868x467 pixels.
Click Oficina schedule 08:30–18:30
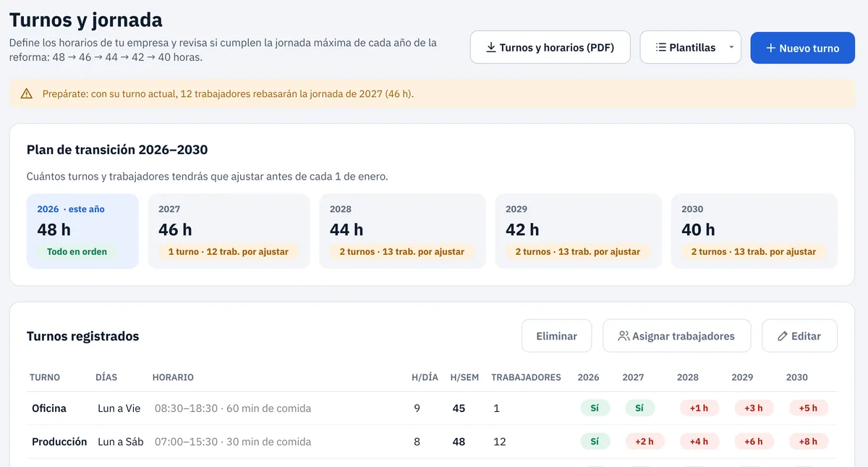click(233, 408)
